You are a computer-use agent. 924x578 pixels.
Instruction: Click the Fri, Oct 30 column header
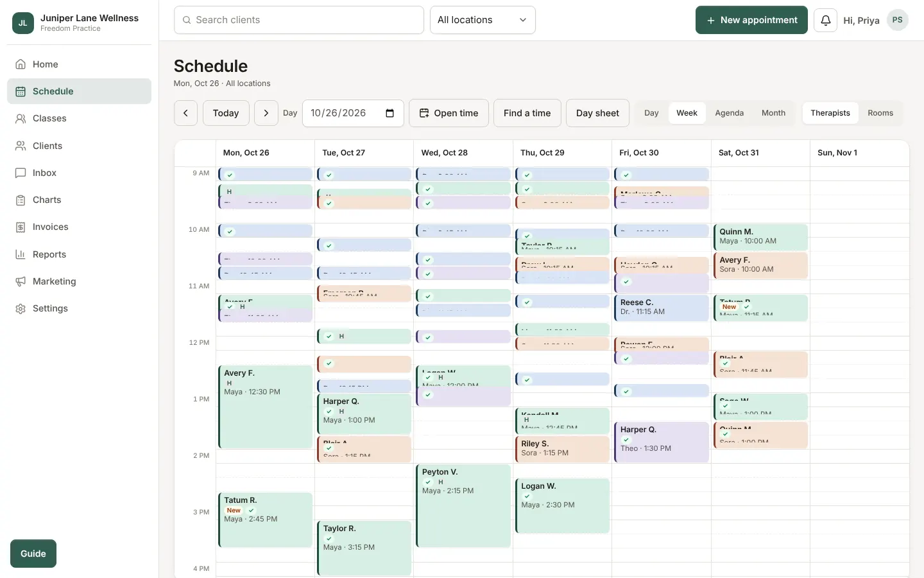[662, 153]
